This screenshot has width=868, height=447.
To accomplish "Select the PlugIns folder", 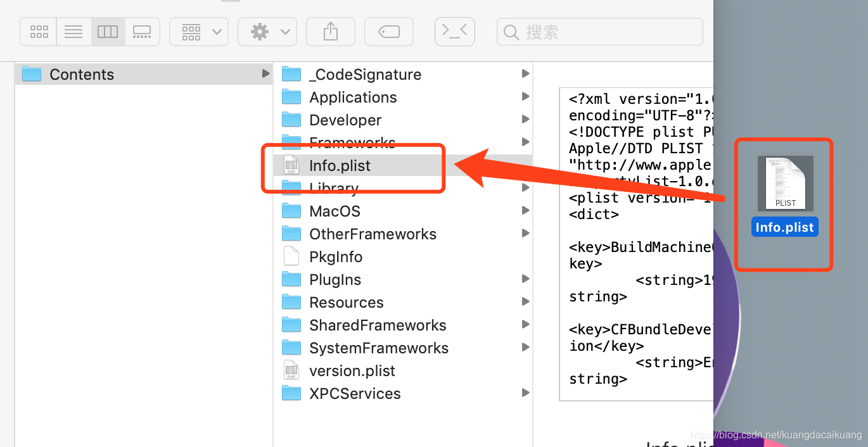I will (x=403, y=279).
